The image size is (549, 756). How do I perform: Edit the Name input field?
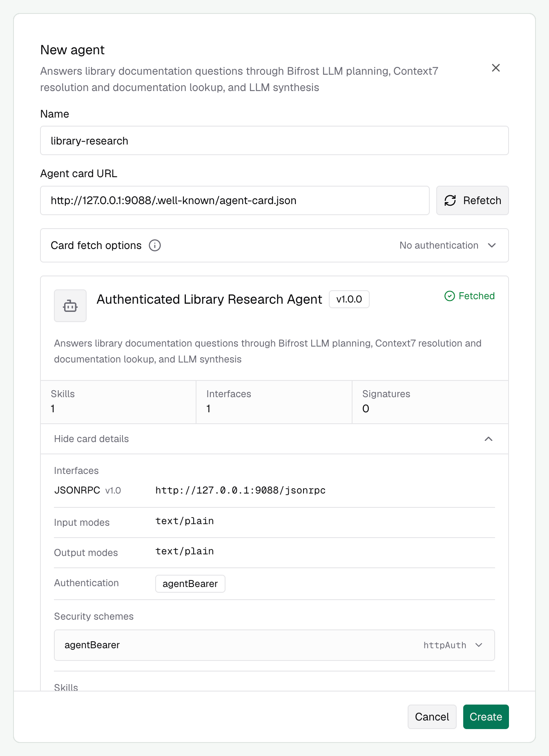(274, 141)
